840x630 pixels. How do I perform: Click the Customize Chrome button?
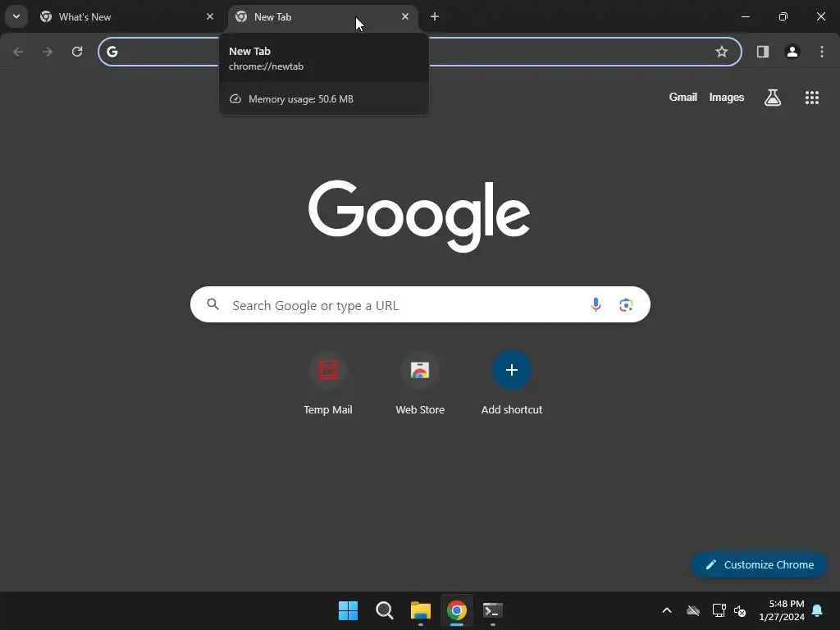[759, 564]
